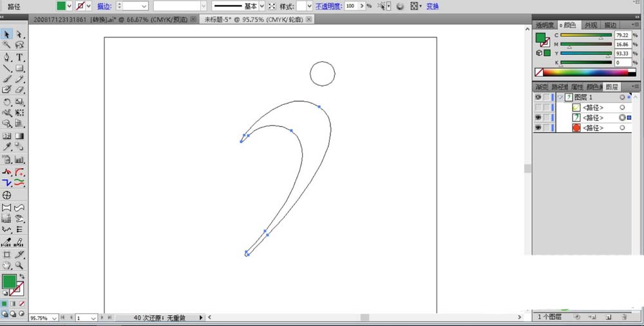644x326 pixels.
Task: Hide 图层 1 using its eye icon
Action: (x=538, y=97)
